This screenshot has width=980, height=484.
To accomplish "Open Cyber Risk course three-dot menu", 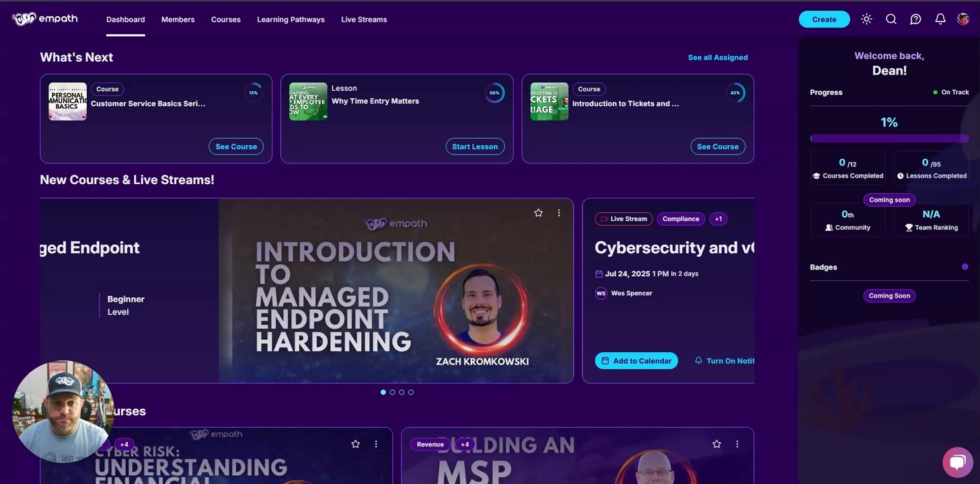I will (x=376, y=444).
